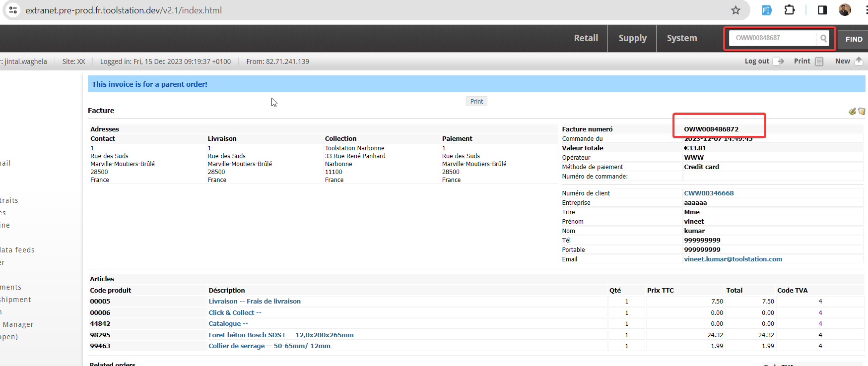This screenshot has height=366, width=868.
Task: Click the small Print button above Facture
Action: click(x=476, y=101)
